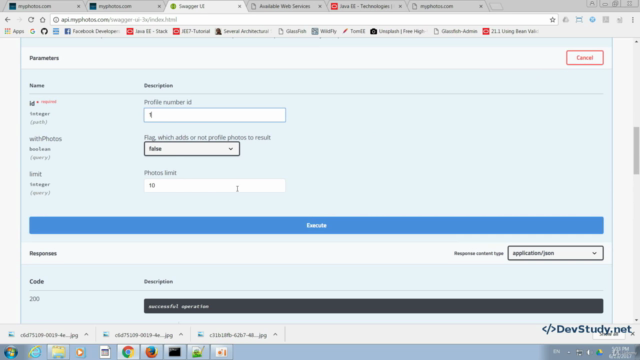The height and width of the screenshot is (360, 640).
Task: Open the Windows Start menu
Action: point(11,352)
